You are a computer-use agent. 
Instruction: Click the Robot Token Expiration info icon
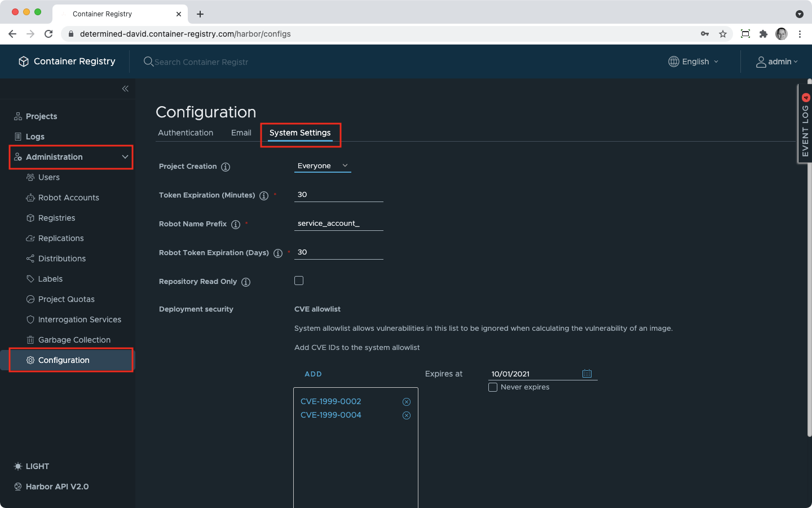(x=278, y=253)
